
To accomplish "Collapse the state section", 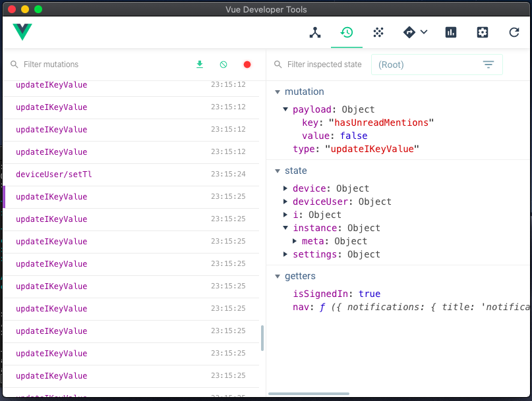I will point(278,171).
